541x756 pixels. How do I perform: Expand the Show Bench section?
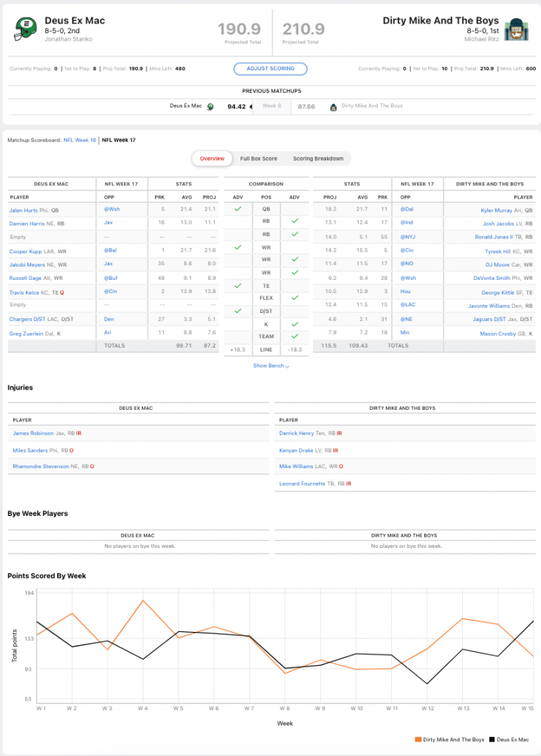click(x=271, y=365)
